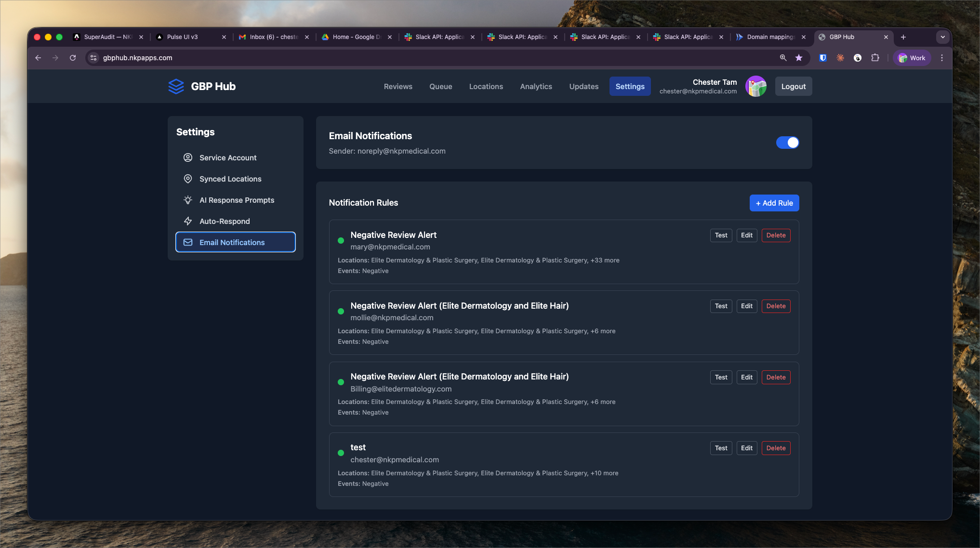This screenshot has height=548, width=980.
Task: Disable the Email Notifications toggle
Action: 787,143
